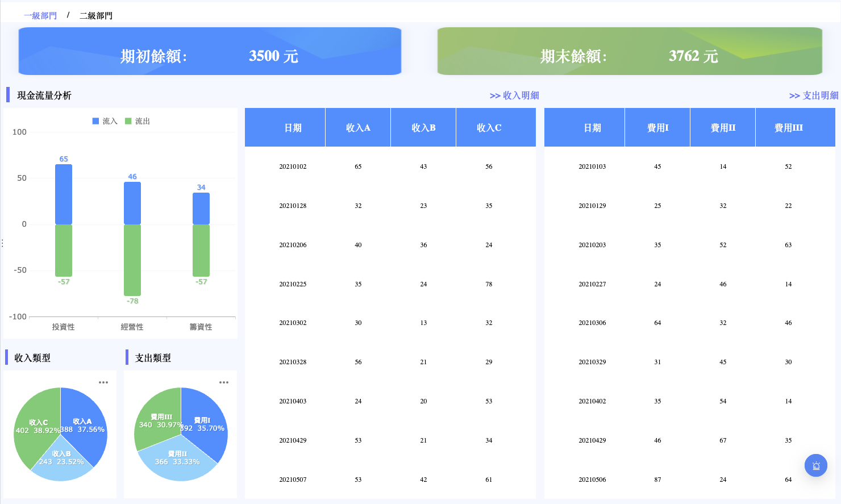Open the 收入類型 chart more-options menu
The width and height of the screenshot is (841, 504).
point(103,382)
